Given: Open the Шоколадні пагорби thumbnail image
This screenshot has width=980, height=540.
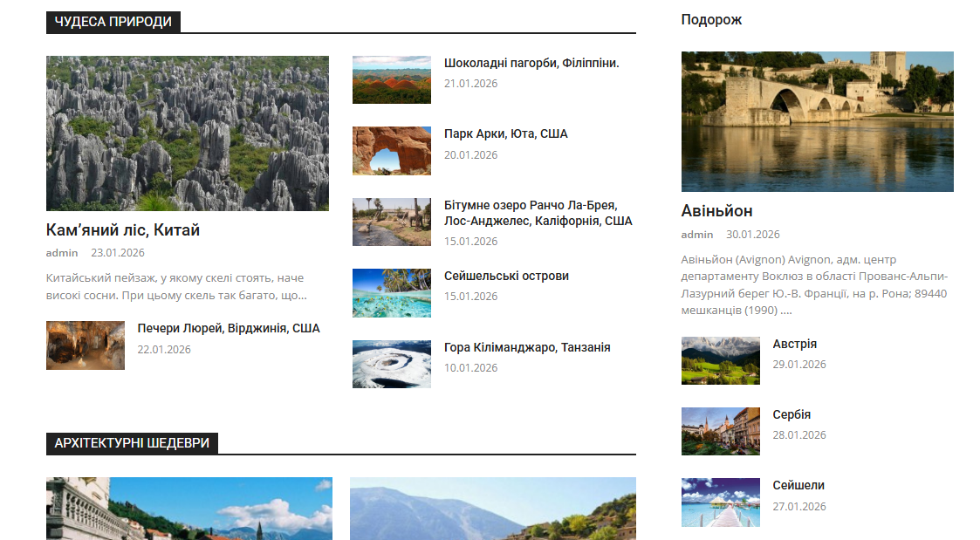Looking at the screenshot, I should pos(392,80).
